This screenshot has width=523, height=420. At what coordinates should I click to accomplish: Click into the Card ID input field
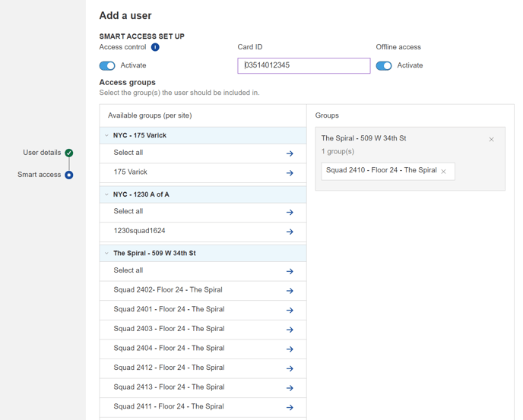(x=304, y=66)
